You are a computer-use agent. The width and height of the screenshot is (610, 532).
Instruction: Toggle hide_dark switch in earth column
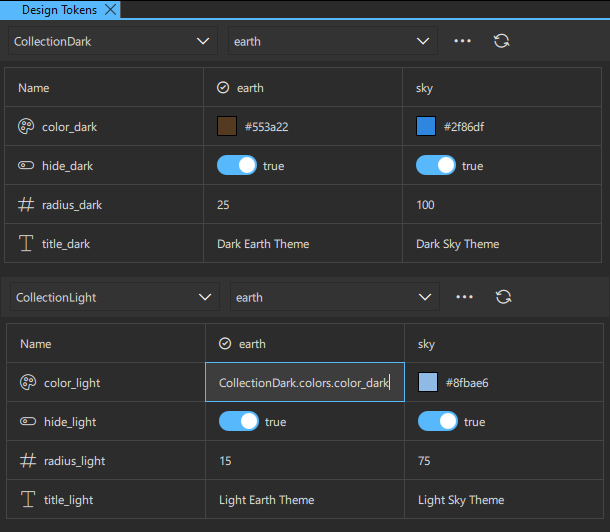click(x=237, y=166)
